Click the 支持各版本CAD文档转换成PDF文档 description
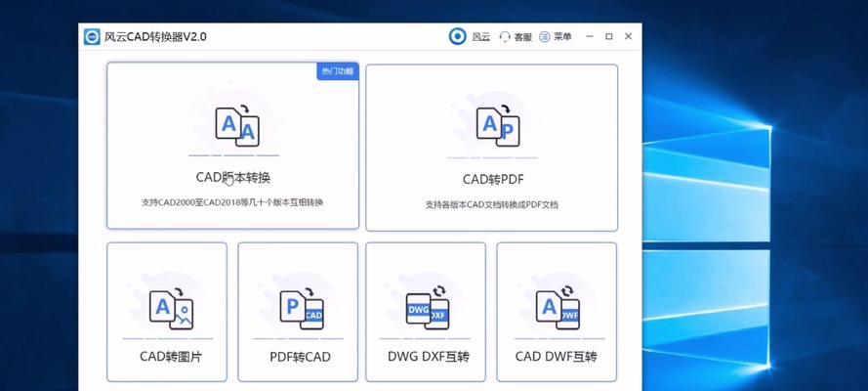Viewport: 868px width, 391px height. pos(491,205)
